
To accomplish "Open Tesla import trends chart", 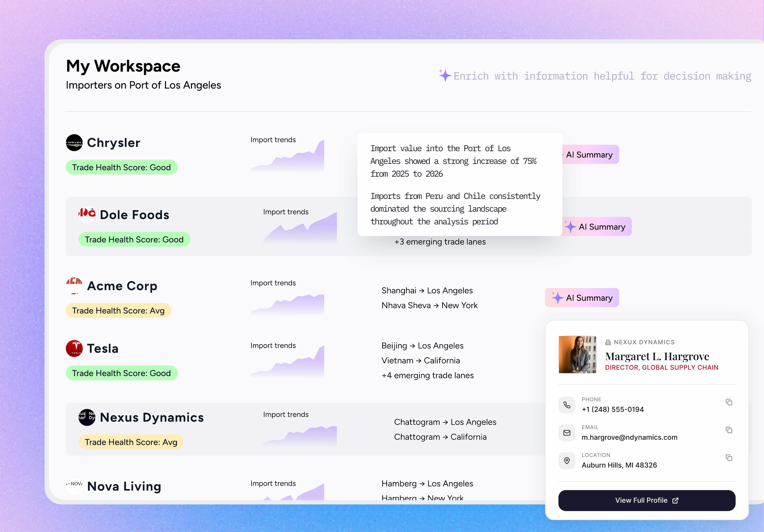I will click(x=287, y=362).
